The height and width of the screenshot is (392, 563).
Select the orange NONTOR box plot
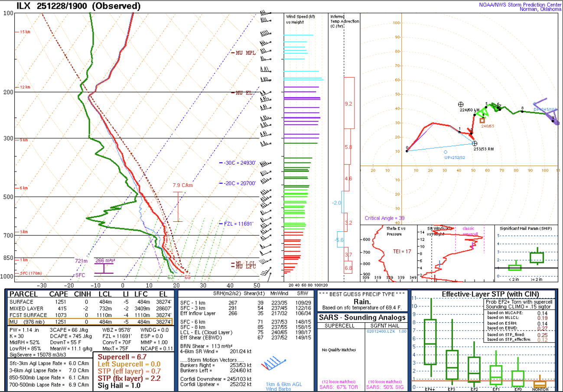[540, 384]
